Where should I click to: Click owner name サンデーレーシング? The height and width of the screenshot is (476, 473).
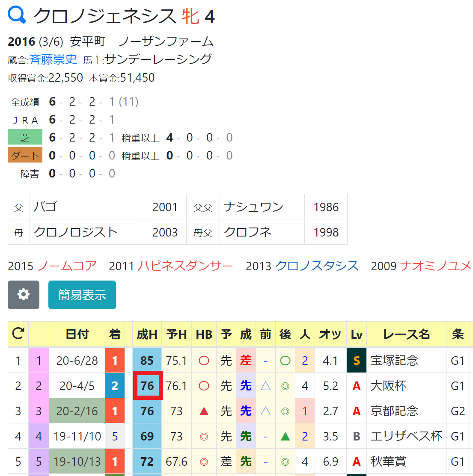(x=158, y=59)
